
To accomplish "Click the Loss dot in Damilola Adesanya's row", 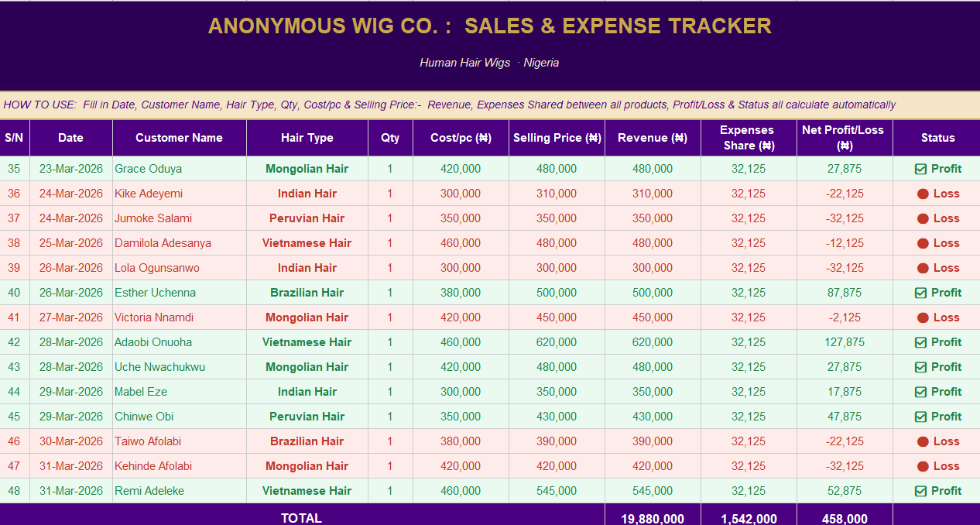I will tap(923, 243).
